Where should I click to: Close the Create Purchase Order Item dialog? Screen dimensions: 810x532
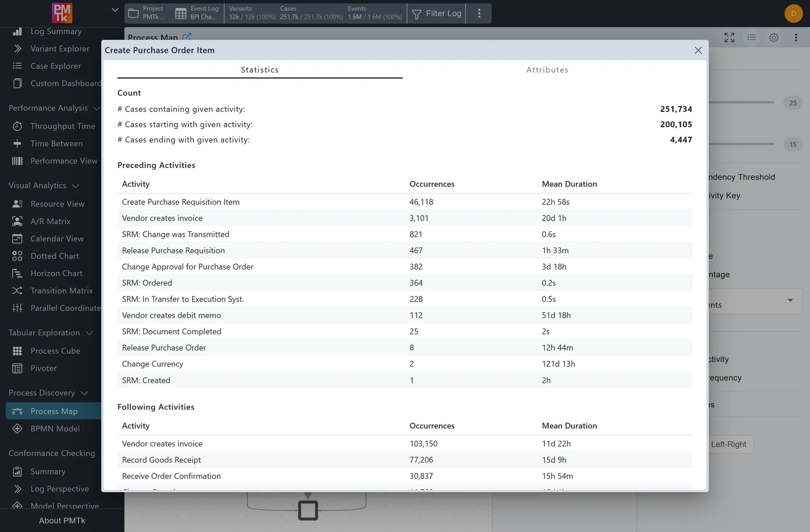pyautogui.click(x=698, y=50)
